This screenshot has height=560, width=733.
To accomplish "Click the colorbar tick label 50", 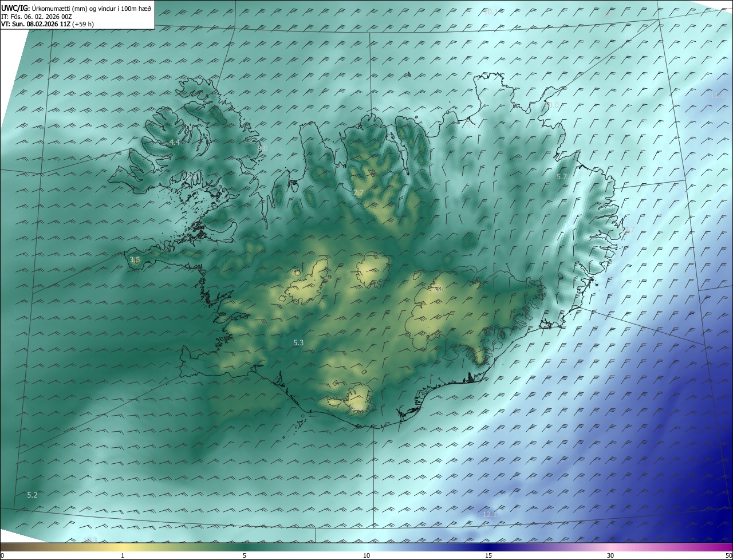I will 728,555.
